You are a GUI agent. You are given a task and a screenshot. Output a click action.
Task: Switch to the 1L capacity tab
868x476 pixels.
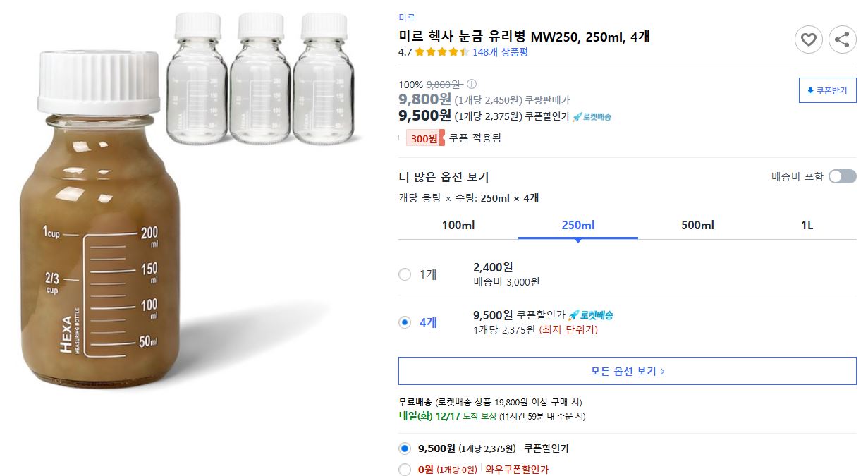pyautogui.click(x=807, y=225)
